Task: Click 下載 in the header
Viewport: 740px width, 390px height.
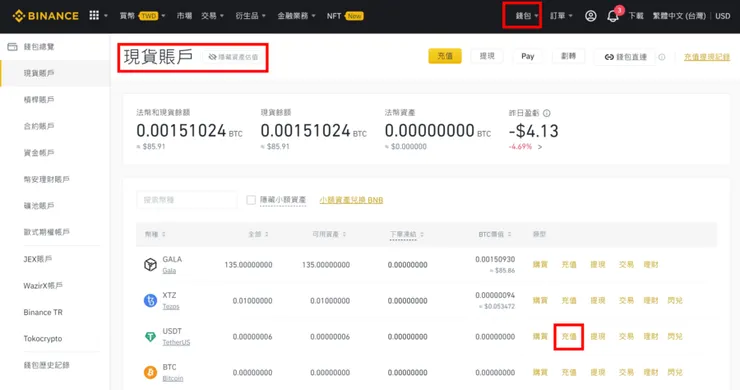Action: [x=636, y=16]
